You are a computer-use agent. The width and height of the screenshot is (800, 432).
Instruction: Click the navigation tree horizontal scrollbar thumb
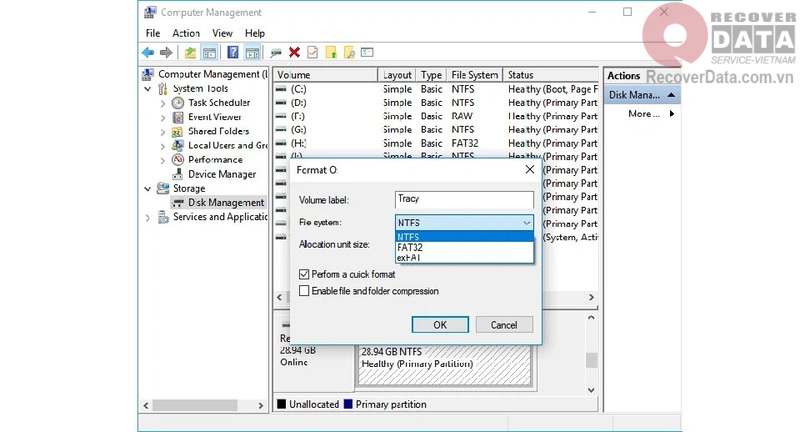click(x=195, y=405)
